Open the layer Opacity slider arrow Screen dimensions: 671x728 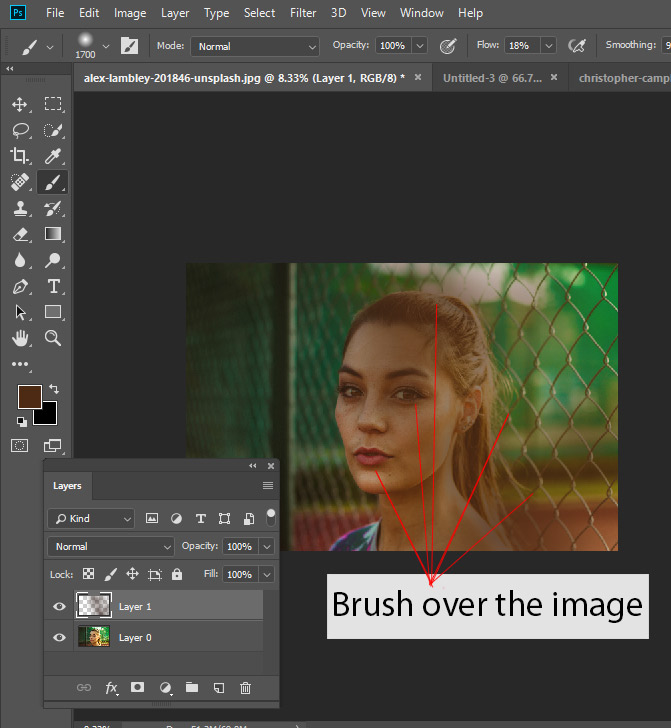[x=267, y=546]
